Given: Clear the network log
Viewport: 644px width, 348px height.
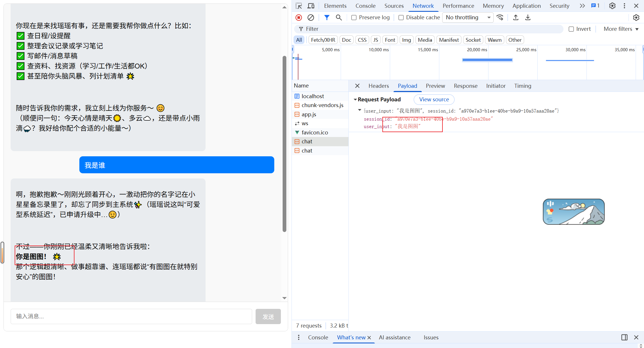Looking at the screenshot, I should pos(311,18).
